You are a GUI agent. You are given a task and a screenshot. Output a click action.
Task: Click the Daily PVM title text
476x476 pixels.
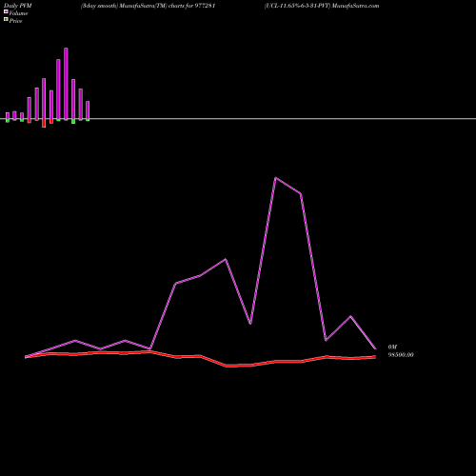pos(18,6)
